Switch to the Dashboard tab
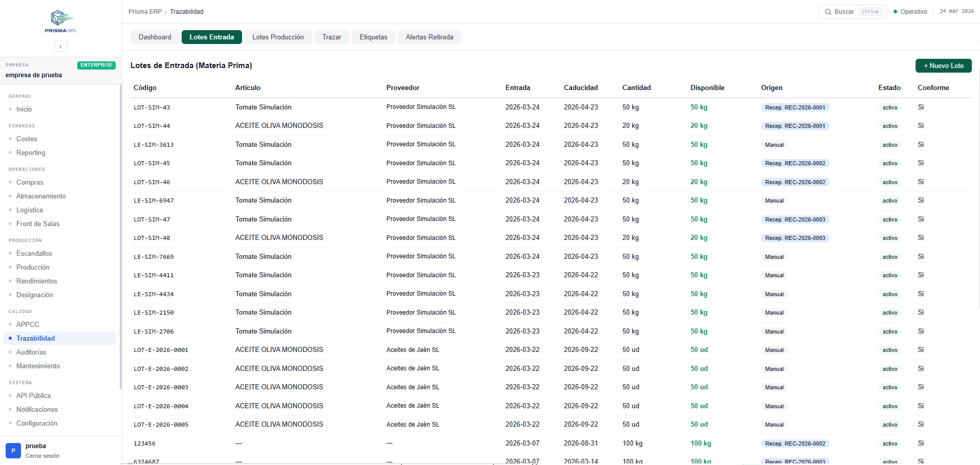Image resolution: width=980 pixels, height=465 pixels. [155, 37]
